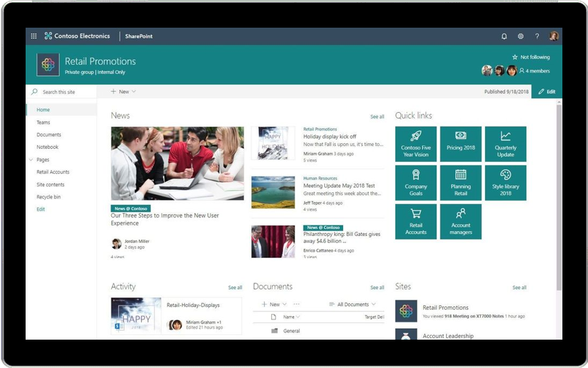
Task: Open the Account Leadership site
Action: (448, 336)
